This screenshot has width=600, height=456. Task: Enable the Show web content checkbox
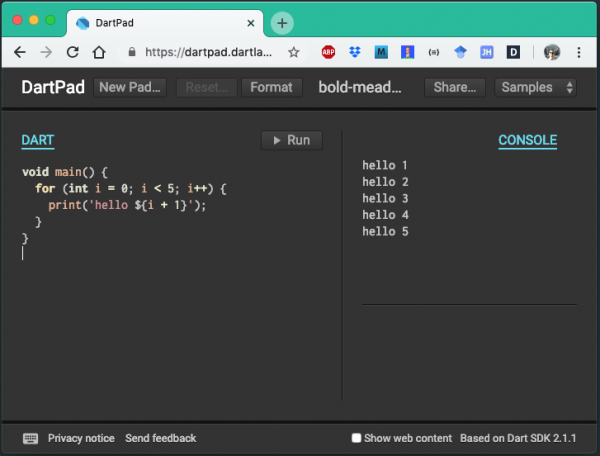356,438
